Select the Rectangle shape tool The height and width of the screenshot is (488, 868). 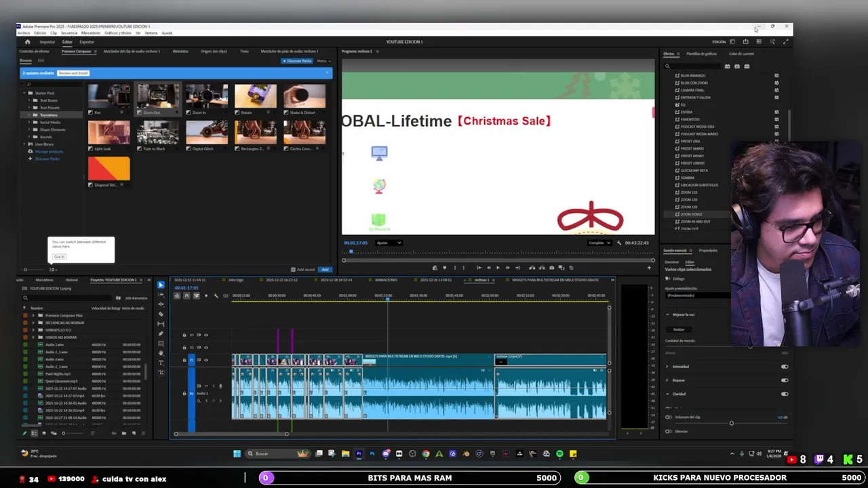pyautogui.click(x=161, y=344)
